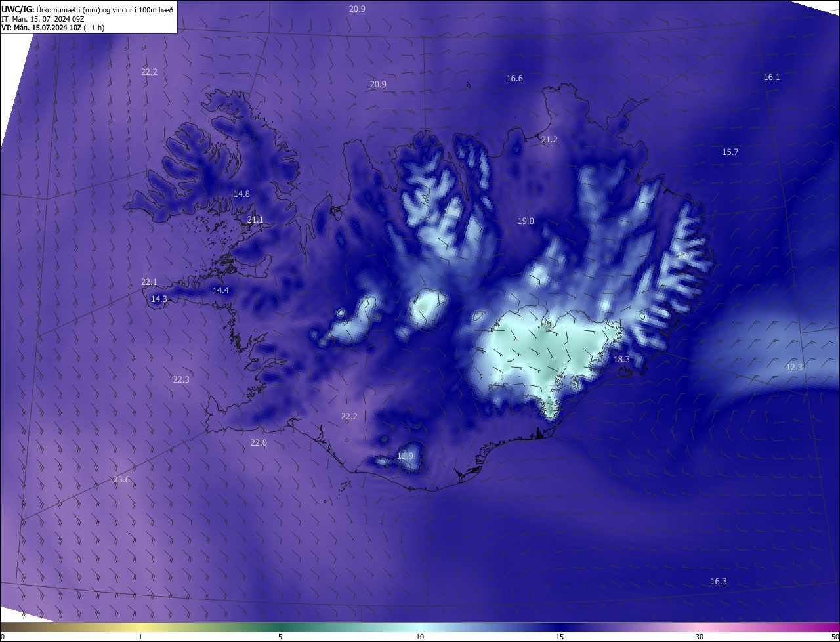Viewport: 840px width, 642px height.
Task: Select the 11.9 value label
Action: [x=406, y=456]
